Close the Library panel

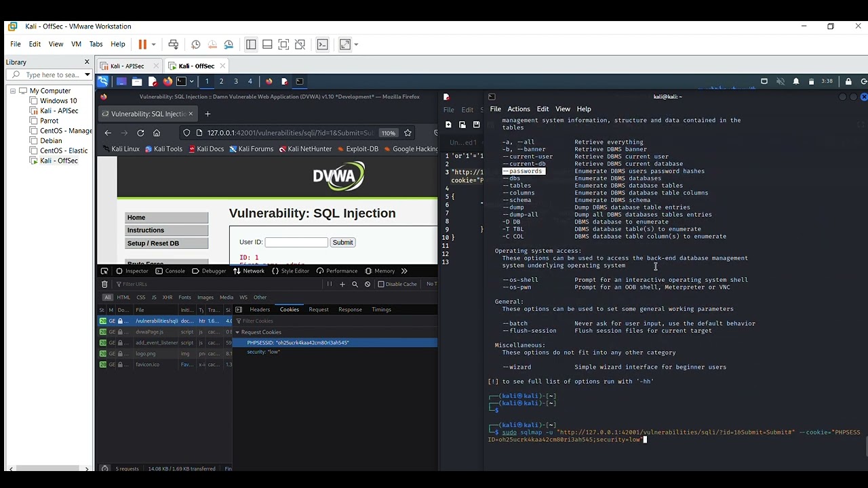coord(87,62)
